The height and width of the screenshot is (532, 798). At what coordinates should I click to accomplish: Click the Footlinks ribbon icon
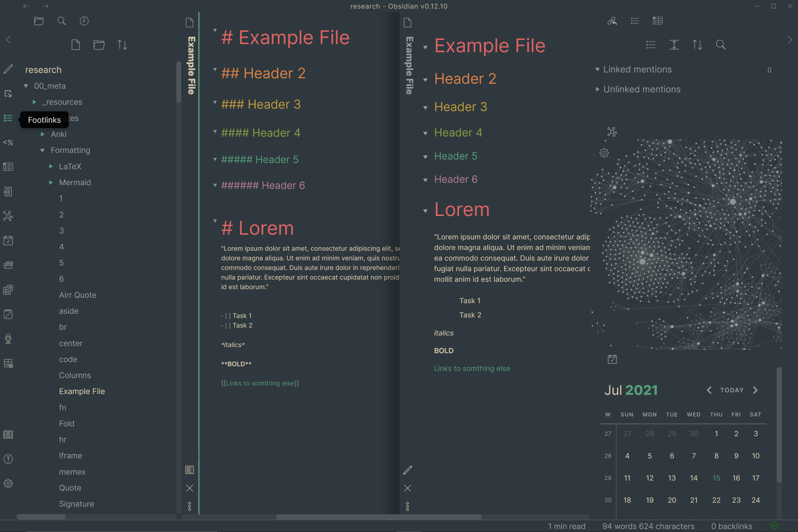[x=8, y=118]
